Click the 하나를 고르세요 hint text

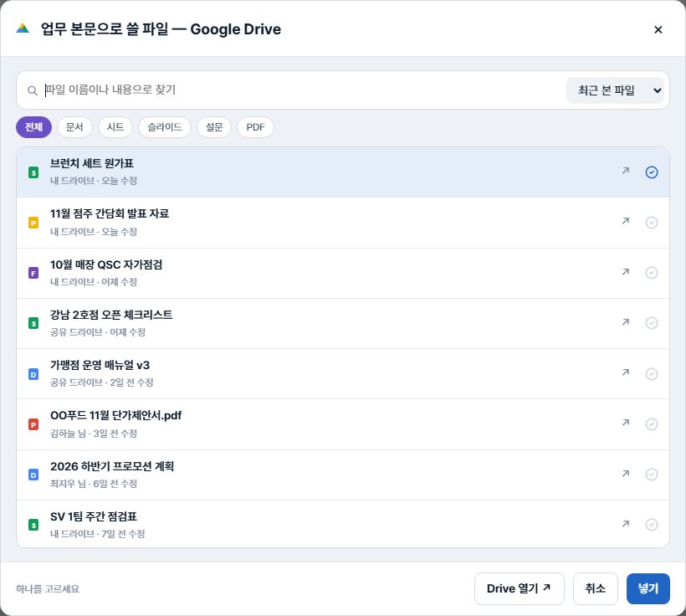(48, 589)
